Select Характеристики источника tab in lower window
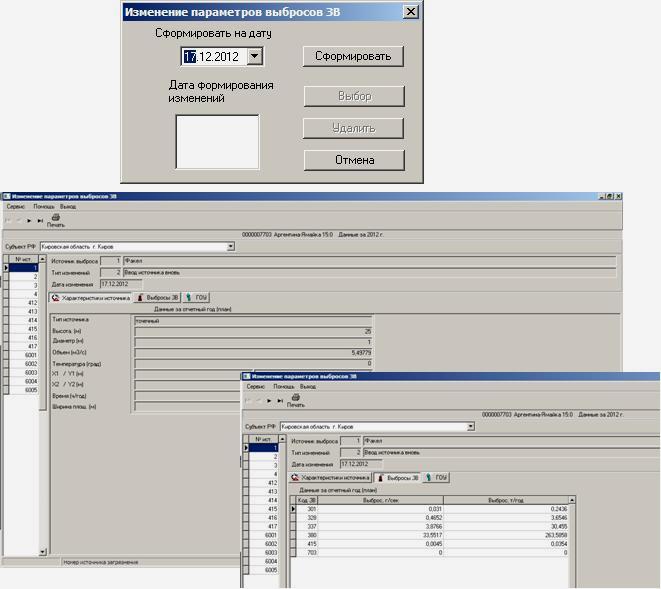Viewport: 661px width, 589px height. pos(330,478)
